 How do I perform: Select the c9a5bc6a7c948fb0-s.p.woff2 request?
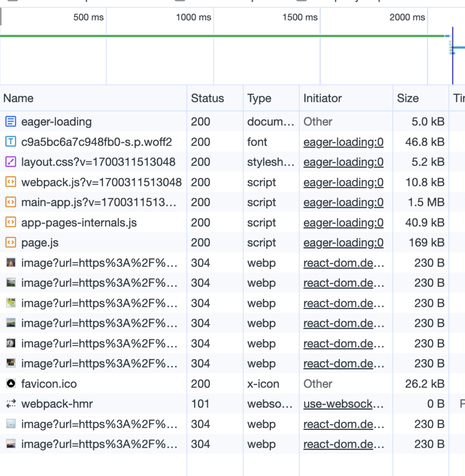tap(97, 142)
